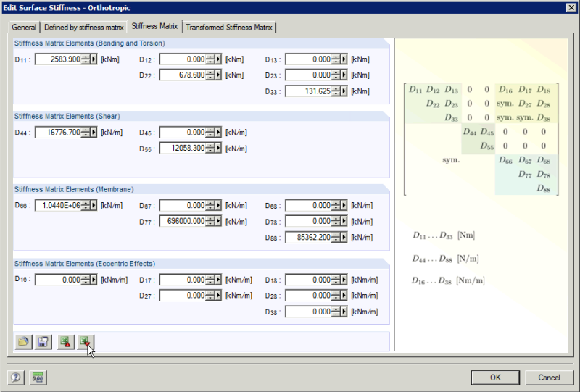Click the D12 value field
580x392 pixels.
point(183,59)
